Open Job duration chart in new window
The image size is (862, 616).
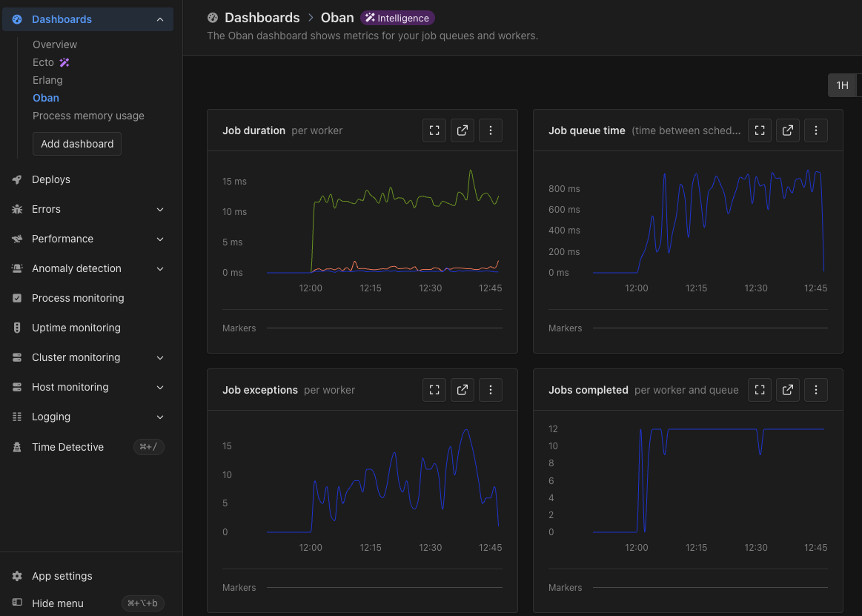463,130
